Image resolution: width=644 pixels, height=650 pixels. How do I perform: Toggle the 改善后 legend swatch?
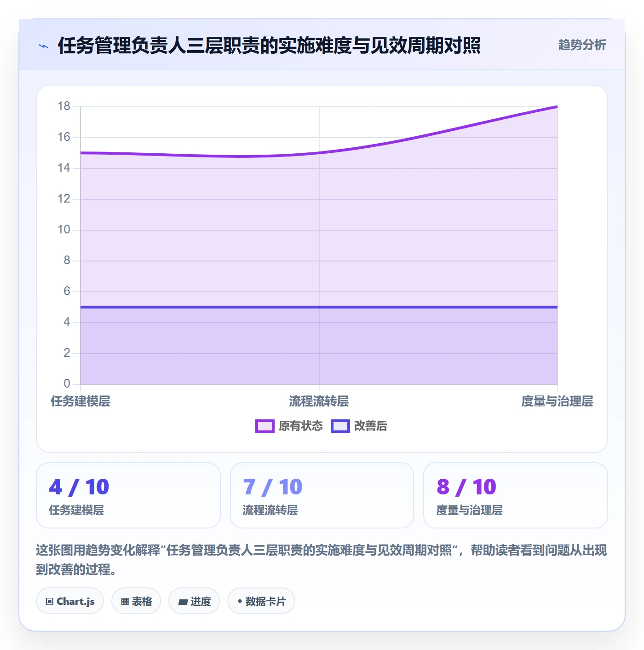[x=340, y=426]
